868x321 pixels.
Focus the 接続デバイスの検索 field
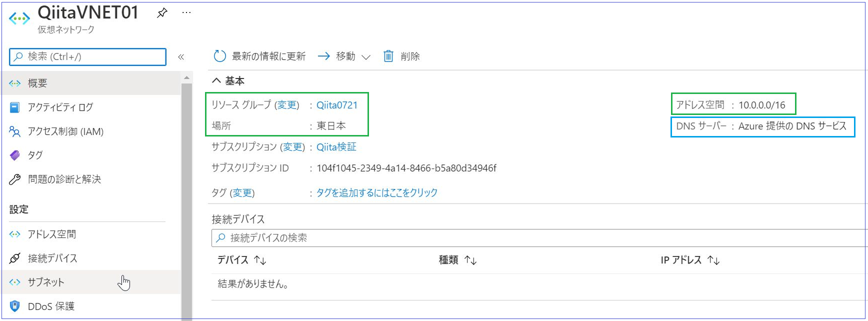[539, 238]
